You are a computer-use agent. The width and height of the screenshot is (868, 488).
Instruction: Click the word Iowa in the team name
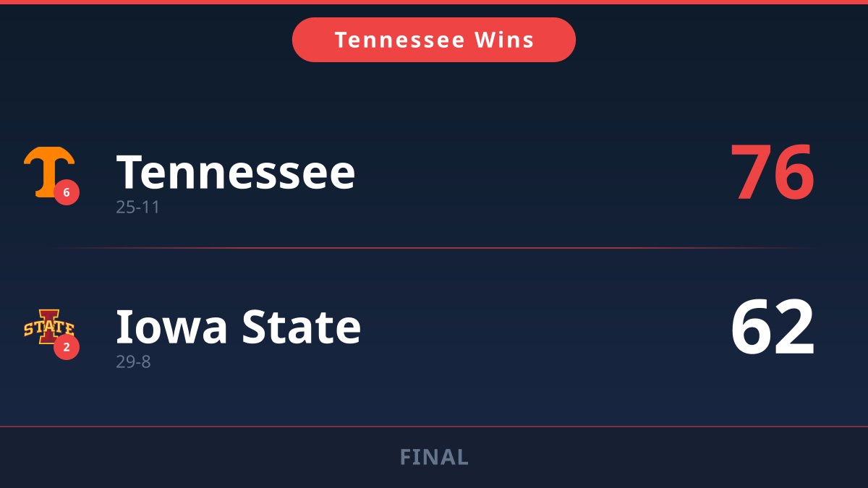coord(171,327)
